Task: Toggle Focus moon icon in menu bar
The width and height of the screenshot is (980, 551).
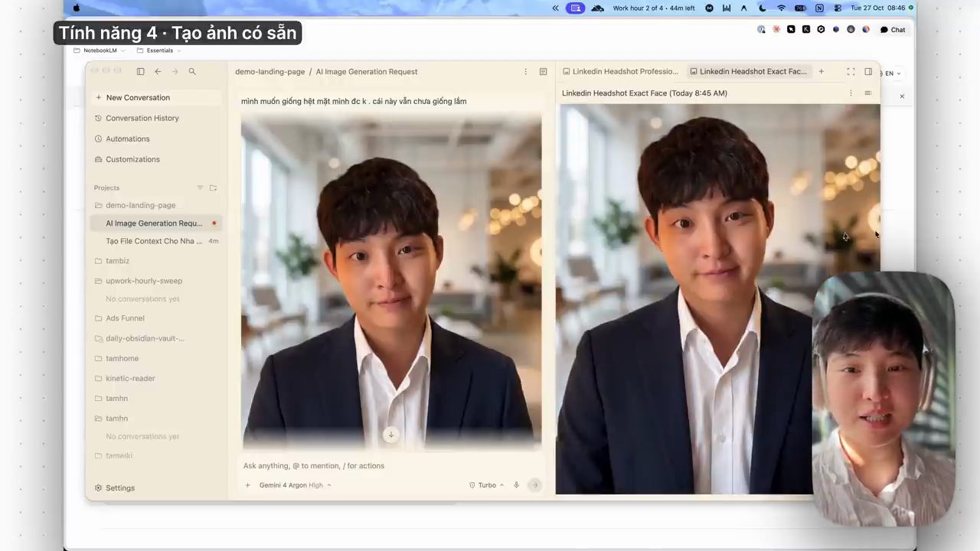Action: (762, 8)
